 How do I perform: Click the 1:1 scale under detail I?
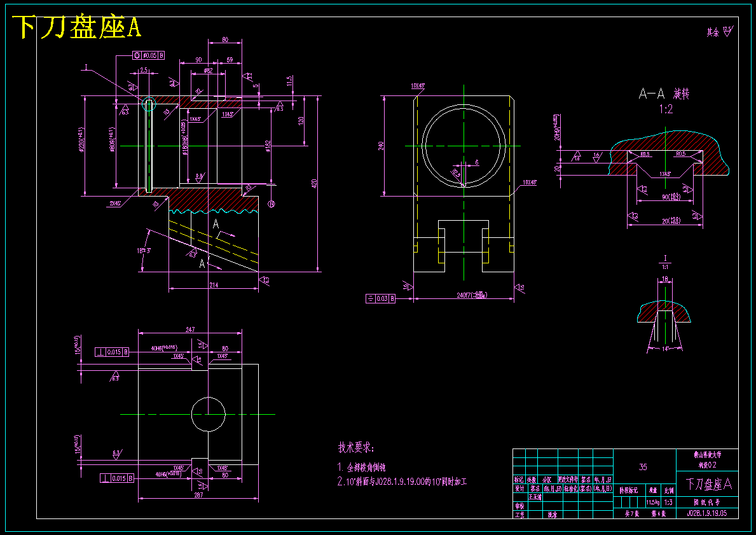point(665,267)
